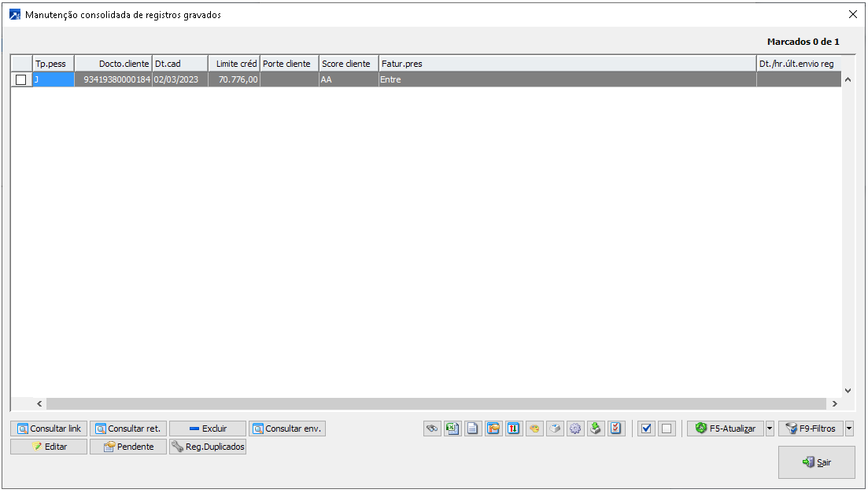Sort by Fatur.pres column header
Viewport: 868px width, 493px height.
pyautogui.click(x=567, y=64)
